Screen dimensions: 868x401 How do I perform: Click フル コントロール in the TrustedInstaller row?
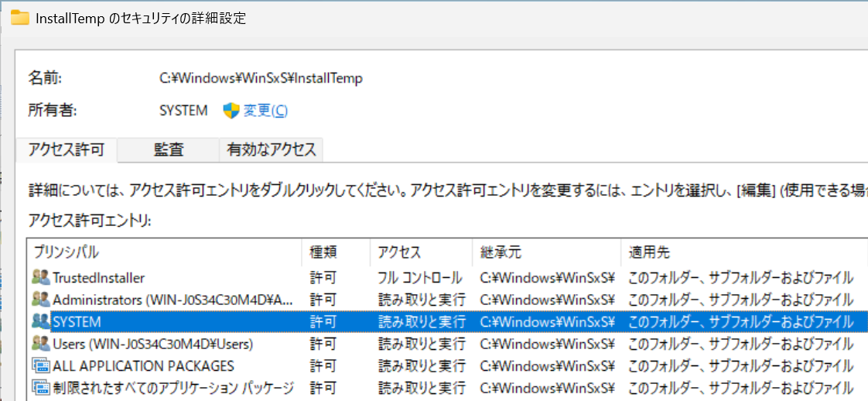[x=419, y=277]
